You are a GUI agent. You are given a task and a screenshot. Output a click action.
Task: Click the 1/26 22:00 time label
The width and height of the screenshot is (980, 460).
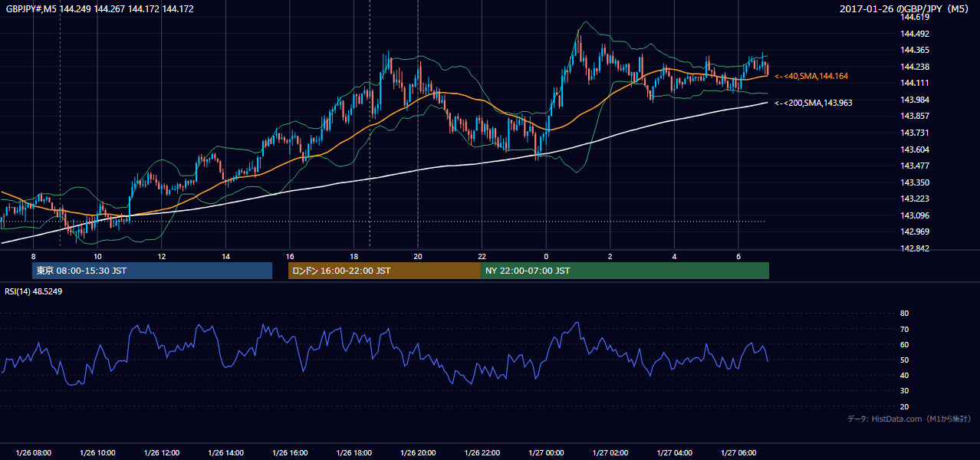click(482, 453)
